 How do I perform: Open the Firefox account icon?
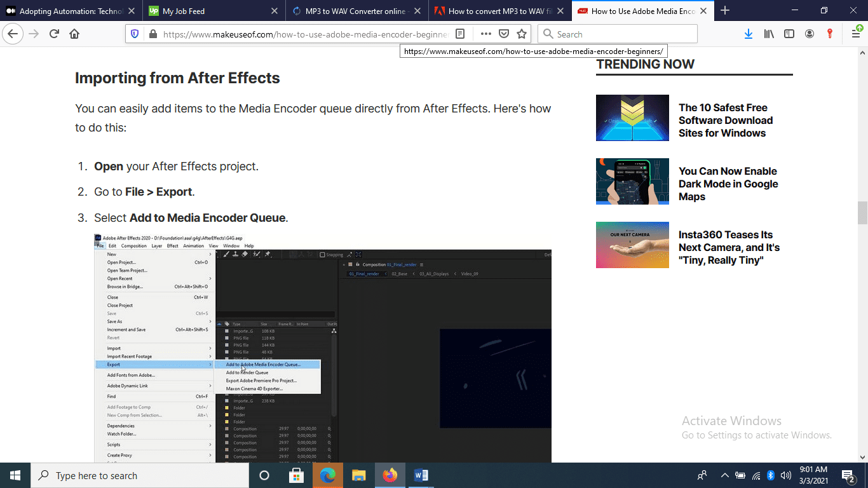(x=810, y=34)
